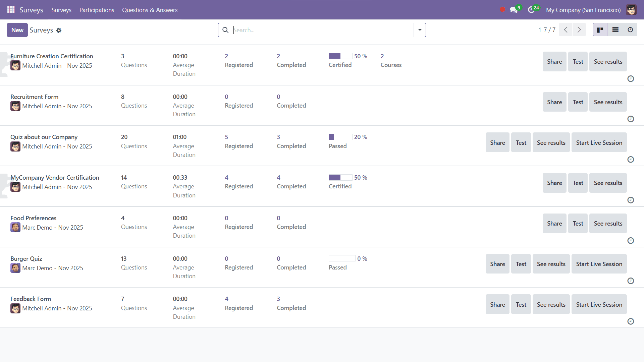Start Live Session for Burger Quiz
Viewport: 644px width, 362px height.
click(x=599, y=264)
